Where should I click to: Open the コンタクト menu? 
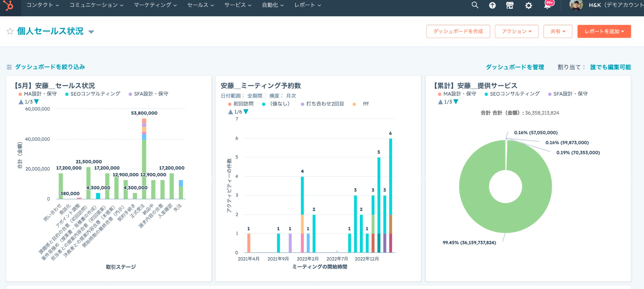click(42, 5)
